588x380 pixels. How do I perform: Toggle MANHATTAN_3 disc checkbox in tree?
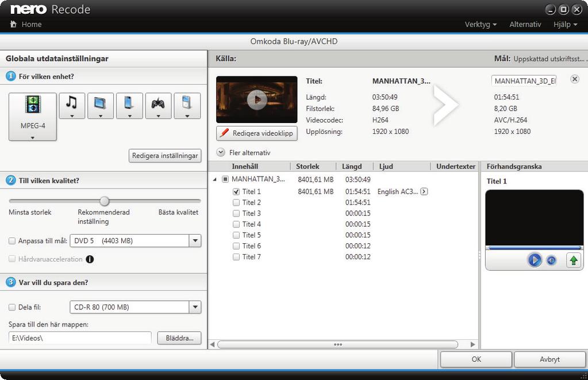225,179
